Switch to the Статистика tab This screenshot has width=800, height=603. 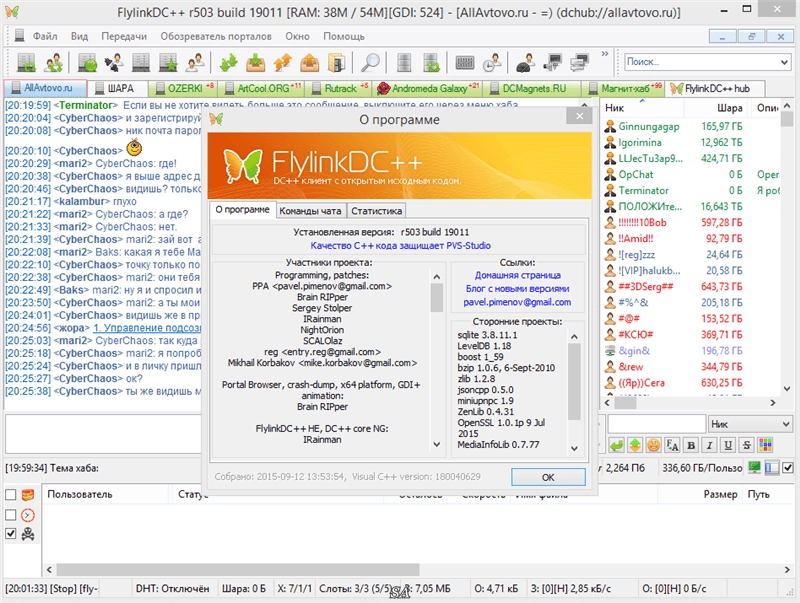click(x=377, y=211)
